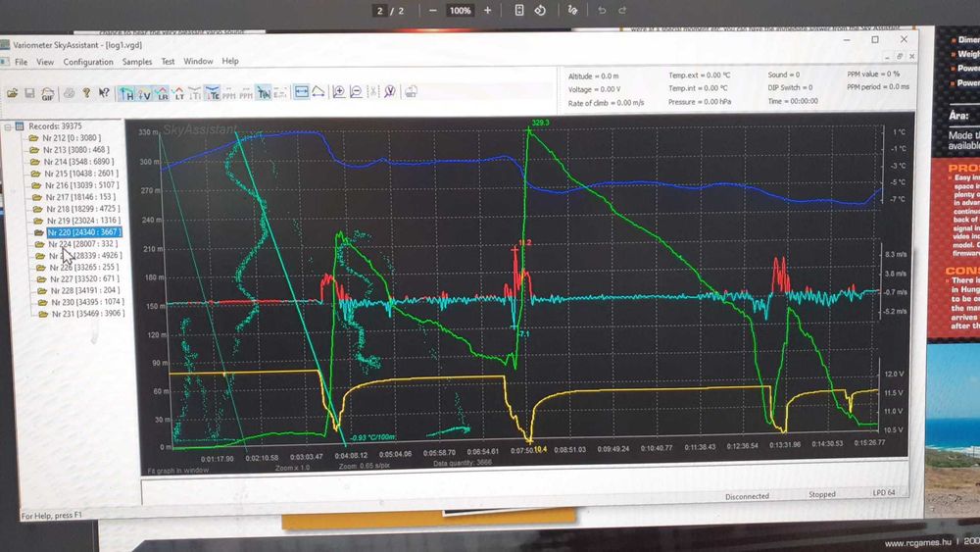Viewport: 980px width, 552px height.
Task: Collapse the Records 39375 tree node
Action: point(8,126)
